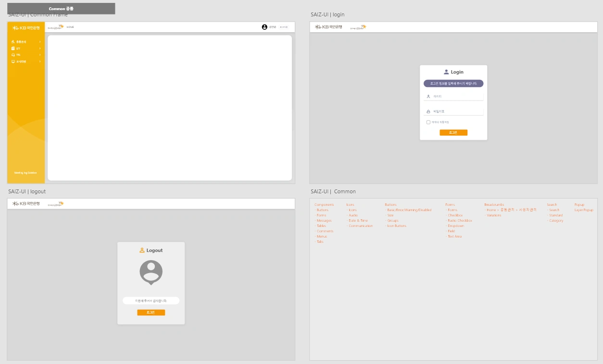The width and height of the screenshot is (603, 364).
Task: Focus the ID input field on login card
Action: coord(453,96)
